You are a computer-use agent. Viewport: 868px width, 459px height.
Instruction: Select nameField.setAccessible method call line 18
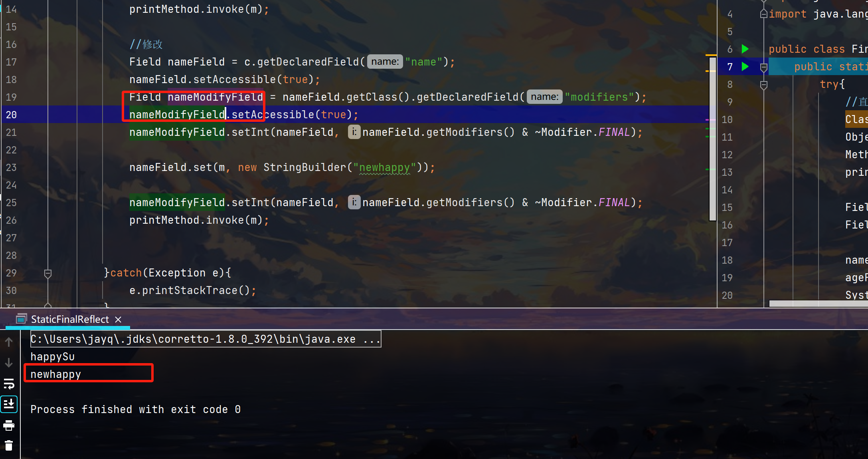click(223, 79)
